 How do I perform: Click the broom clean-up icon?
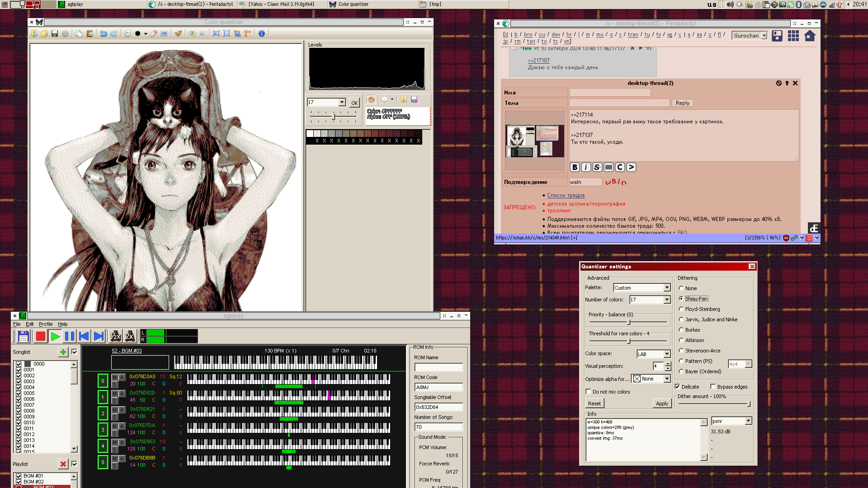coord(178,33)
